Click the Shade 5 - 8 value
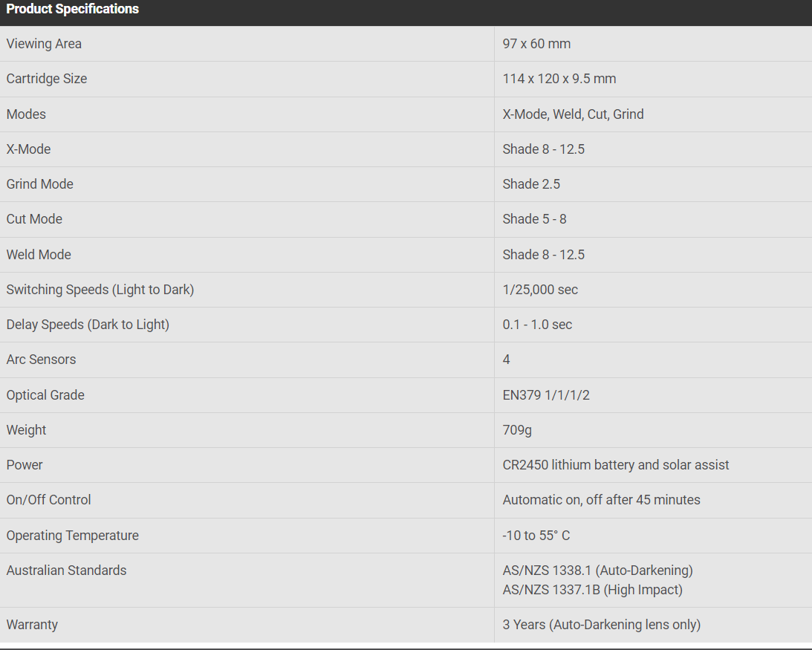Viewport: 812px width, 650px height. point(534,219)
